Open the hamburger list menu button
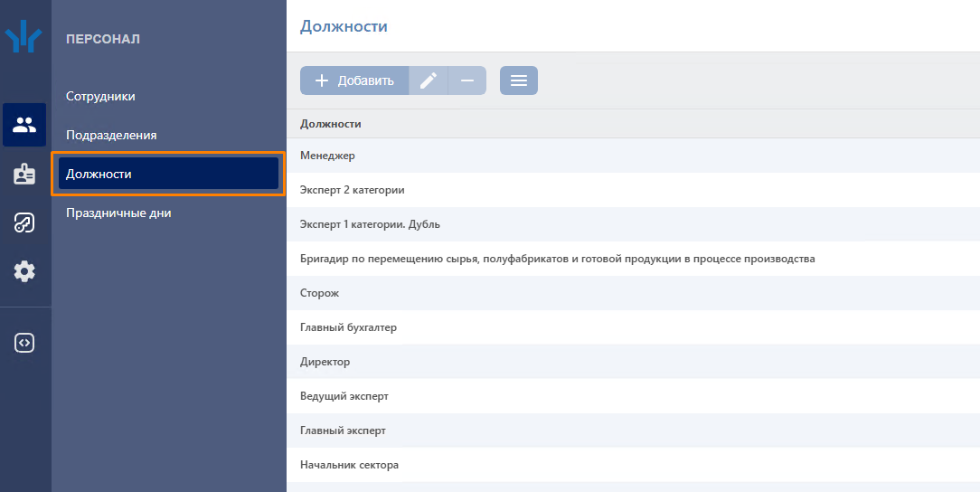980x492 pixels. [x=519, y=80]
